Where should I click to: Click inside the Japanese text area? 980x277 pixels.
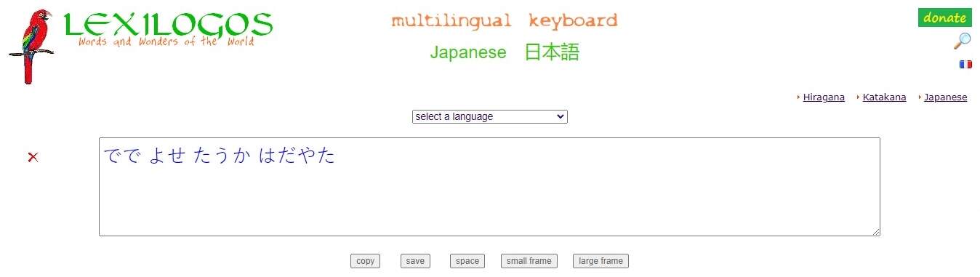(x=489, y=187)
